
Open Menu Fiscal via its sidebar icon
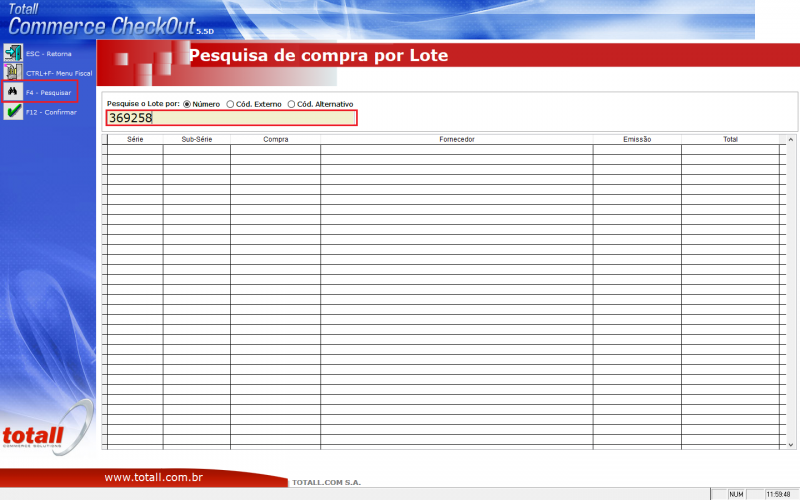pos(13,72)
